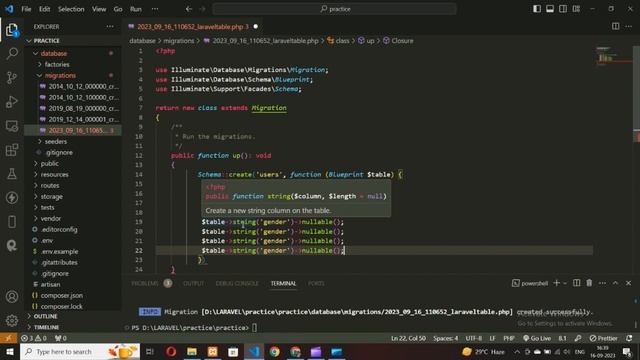Close the terminal panel
This screenshot has width=640, height=360.
[628, 283]
